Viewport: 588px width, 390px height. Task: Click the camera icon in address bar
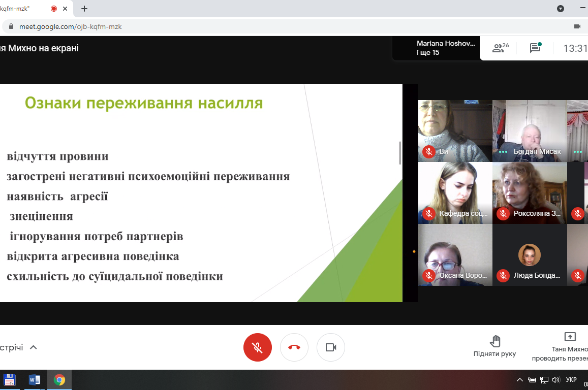577,26
